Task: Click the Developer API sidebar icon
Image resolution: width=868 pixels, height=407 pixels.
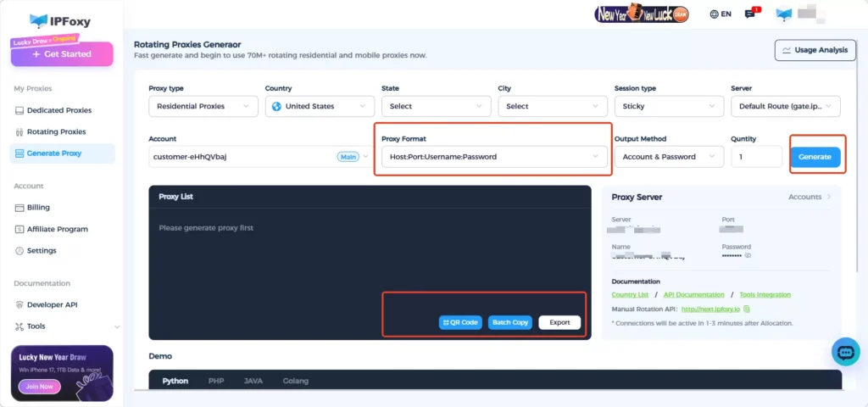Action: (x=20, y=304)
